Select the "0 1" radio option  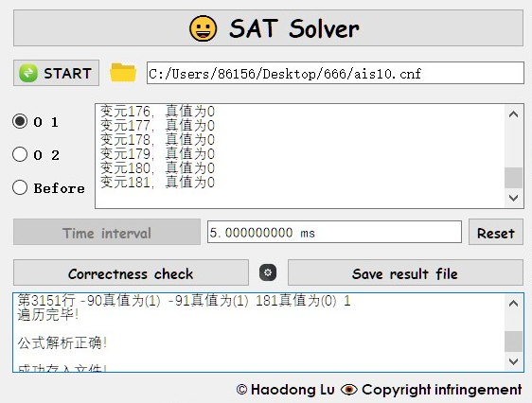pyautogui.click(x=36, y=121)
